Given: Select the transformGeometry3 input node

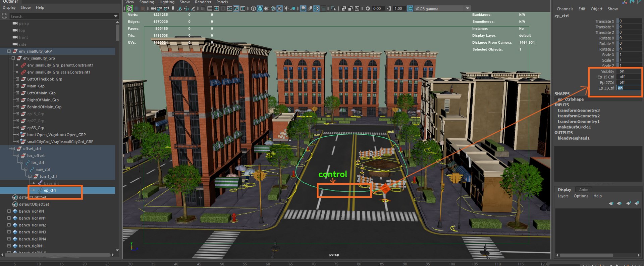Looking at the screenshot, I should [x=579, y=110].
